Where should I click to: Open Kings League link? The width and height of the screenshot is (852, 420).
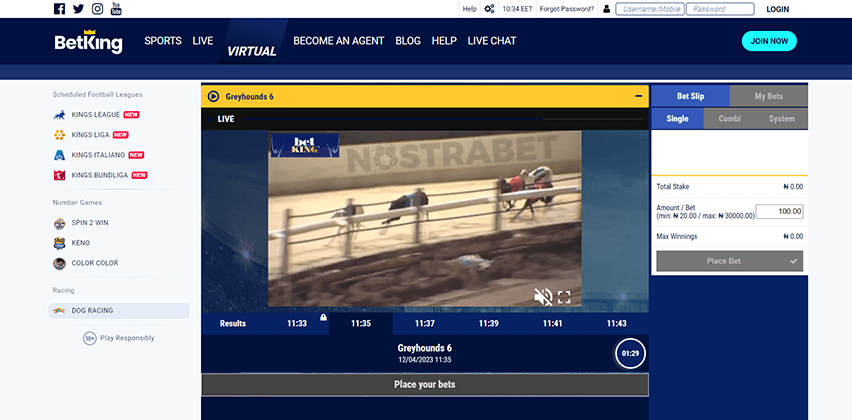click(x=96, y=115)
